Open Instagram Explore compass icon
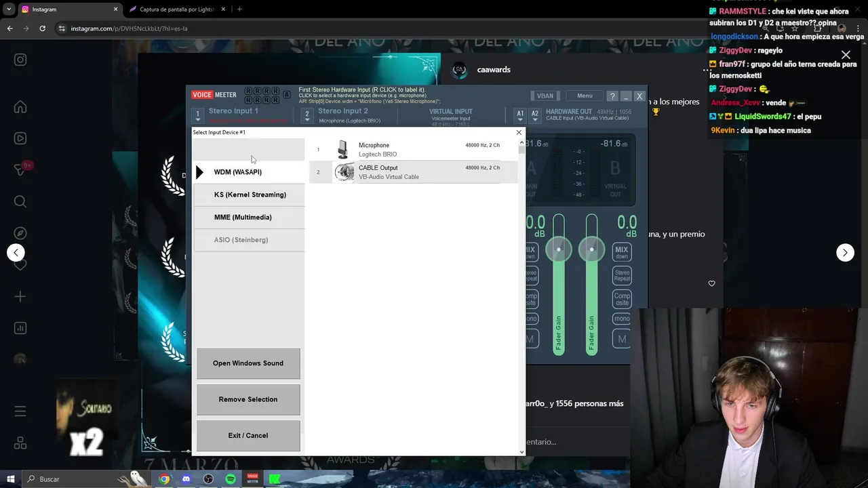 tap(20, 233)
